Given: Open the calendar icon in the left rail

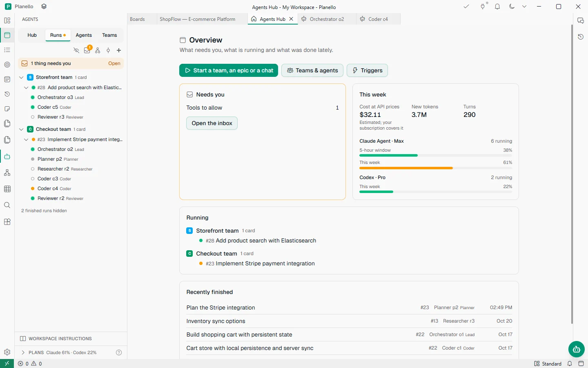Looking at the screenshot, I should pos(7,79).
